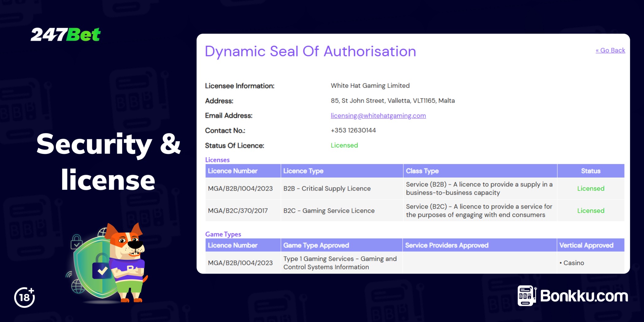Click the Game Type Approved column header
The height and width of the screenshot is (322, 644).
[316, 245]
